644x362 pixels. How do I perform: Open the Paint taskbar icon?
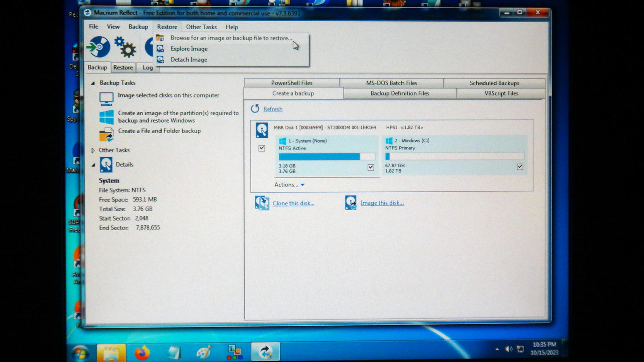click(204, 353)
